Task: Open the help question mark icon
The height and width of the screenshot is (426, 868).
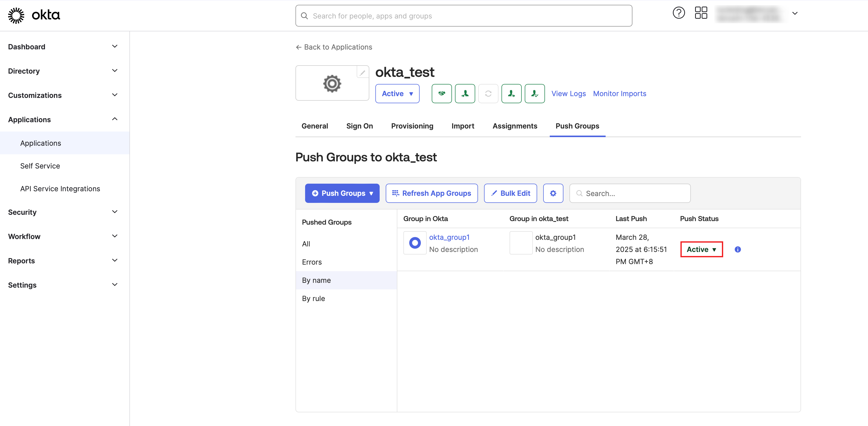Action: coord(679,13)
